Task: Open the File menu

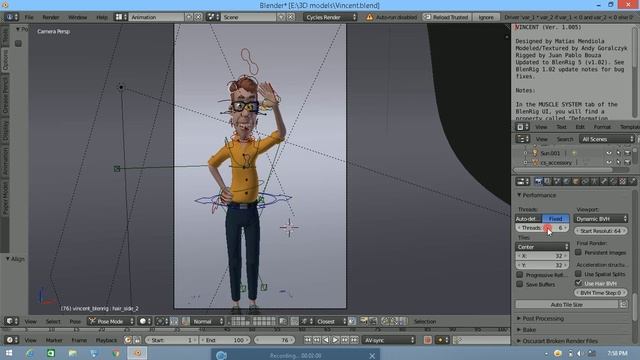Action: [29, 17]
